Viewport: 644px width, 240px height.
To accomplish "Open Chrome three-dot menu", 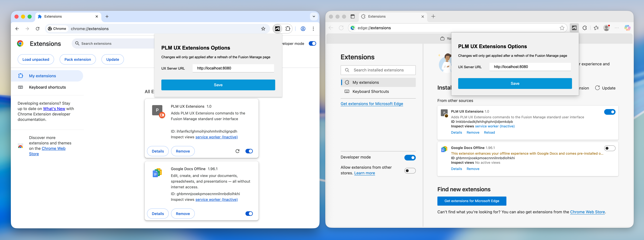I will tap(313, 29).
